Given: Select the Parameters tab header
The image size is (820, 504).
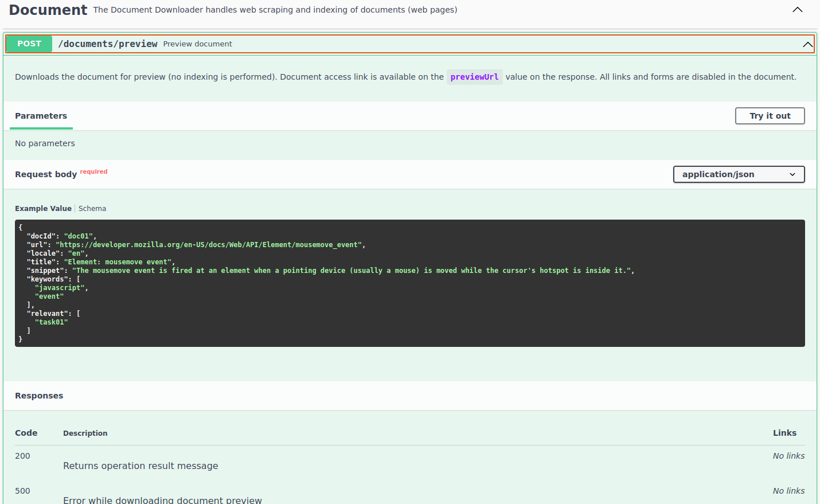Looking at the screenshot, I should [x=41, y=116].
